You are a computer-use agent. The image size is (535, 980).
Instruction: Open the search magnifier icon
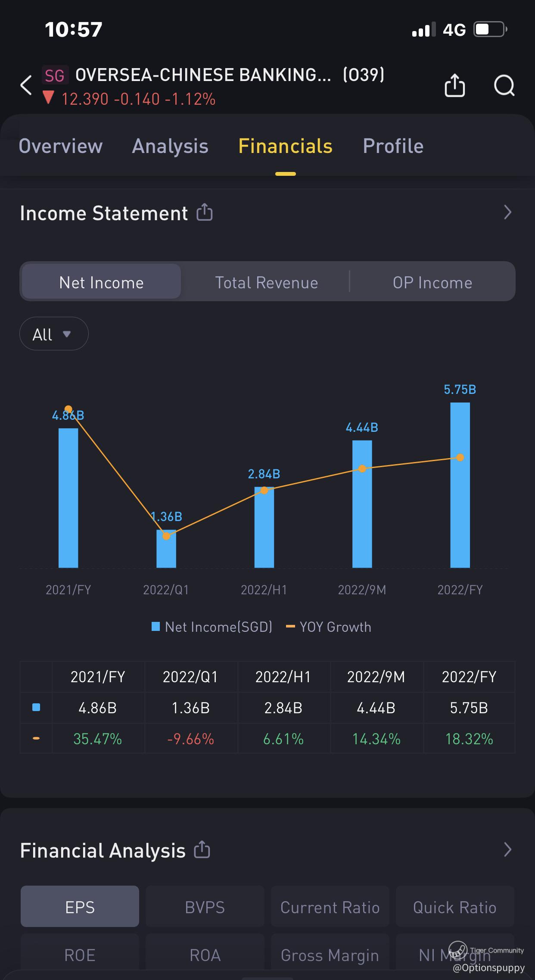click(x=504, y=85)
